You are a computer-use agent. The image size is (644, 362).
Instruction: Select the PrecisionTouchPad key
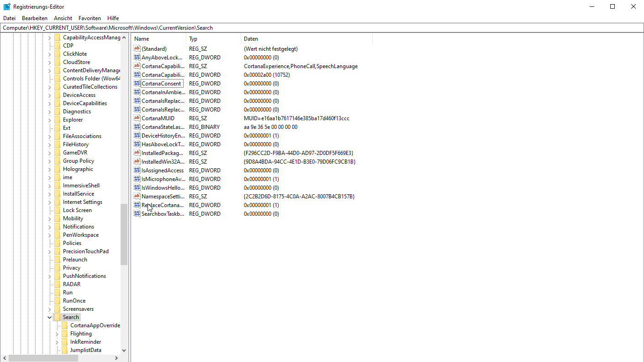pos(86,251)
